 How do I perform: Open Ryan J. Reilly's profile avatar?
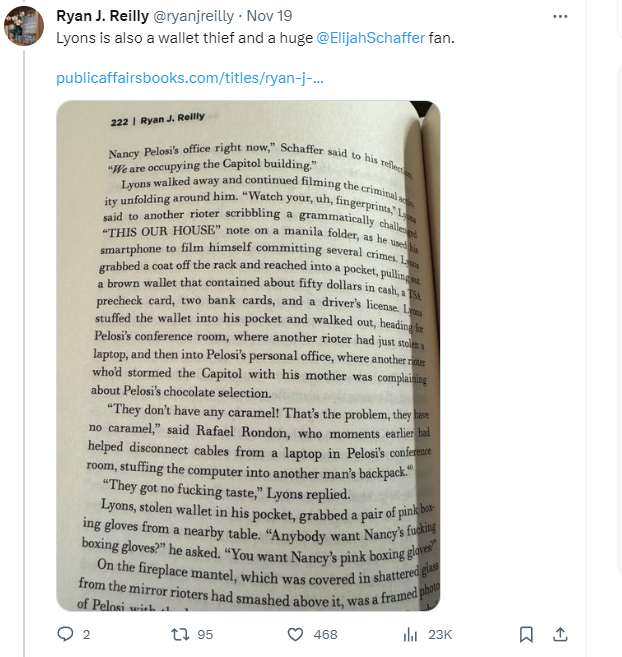click(x=24, y=26)
